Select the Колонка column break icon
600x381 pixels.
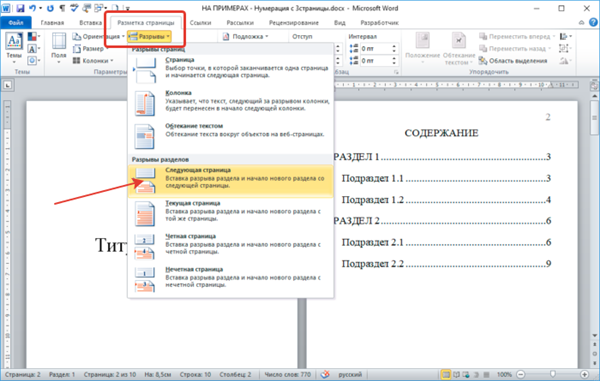click(145, 103)
